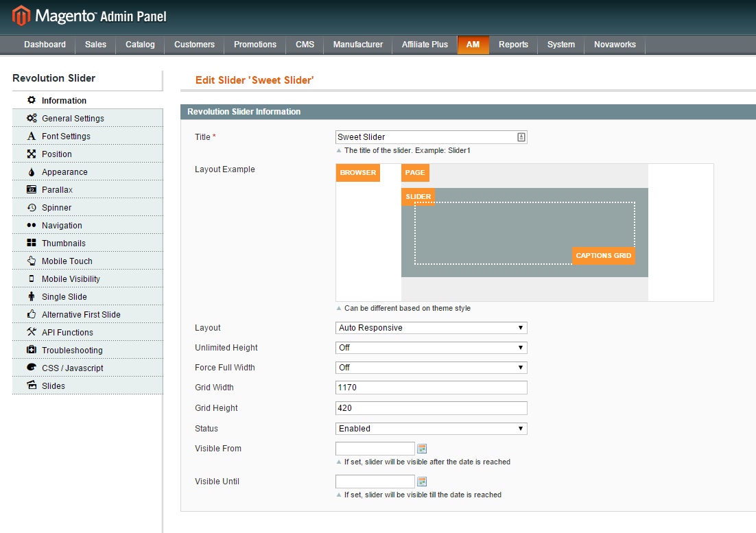Go to General Settings tab

point(87,118)
